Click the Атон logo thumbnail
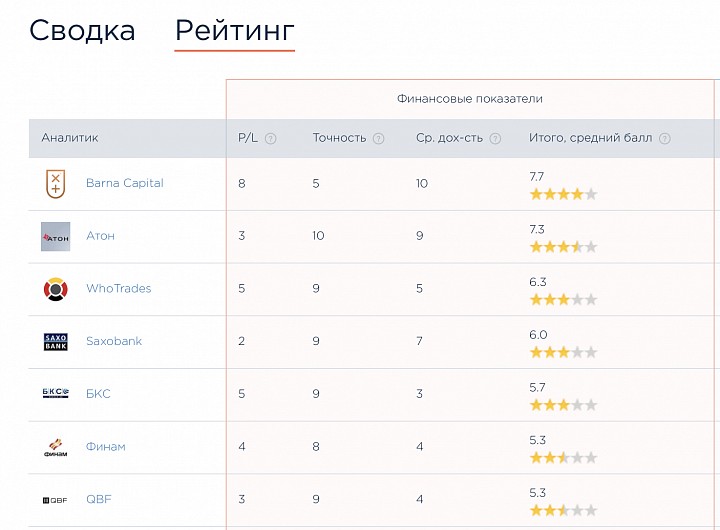Viewport: 720px width, 530px height. 56,237
